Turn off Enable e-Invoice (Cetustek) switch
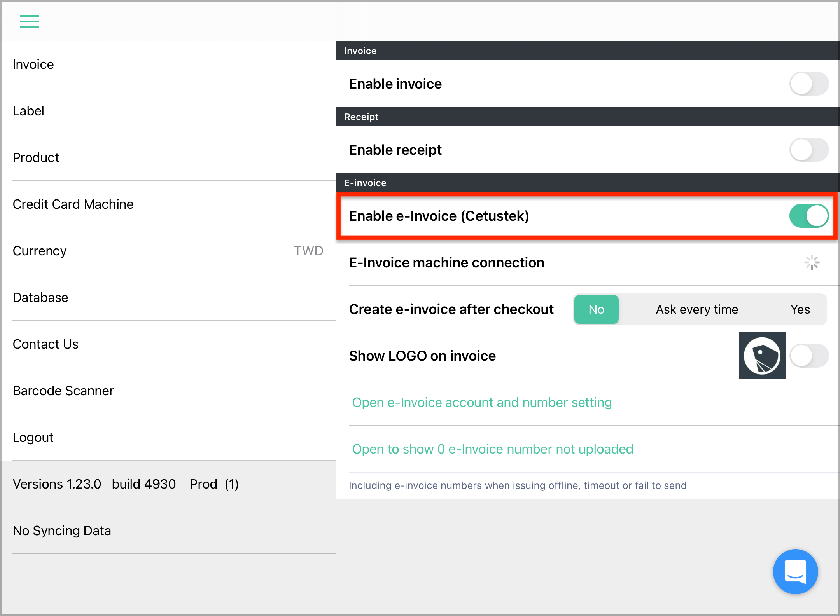The width and height of the screenshot is (840, 616). click(809, 216)
